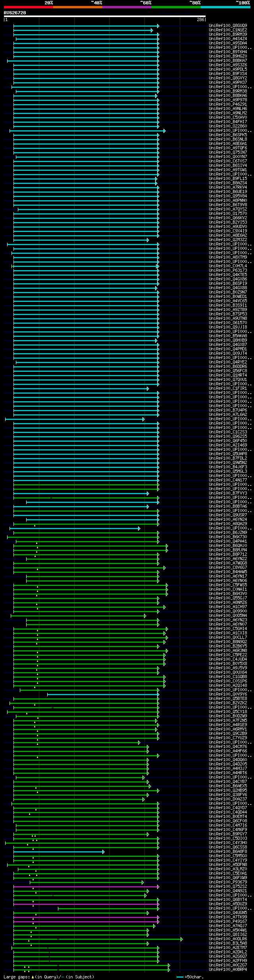Select hit label UniRef100_A6R3N8

[x=228, y=651]
